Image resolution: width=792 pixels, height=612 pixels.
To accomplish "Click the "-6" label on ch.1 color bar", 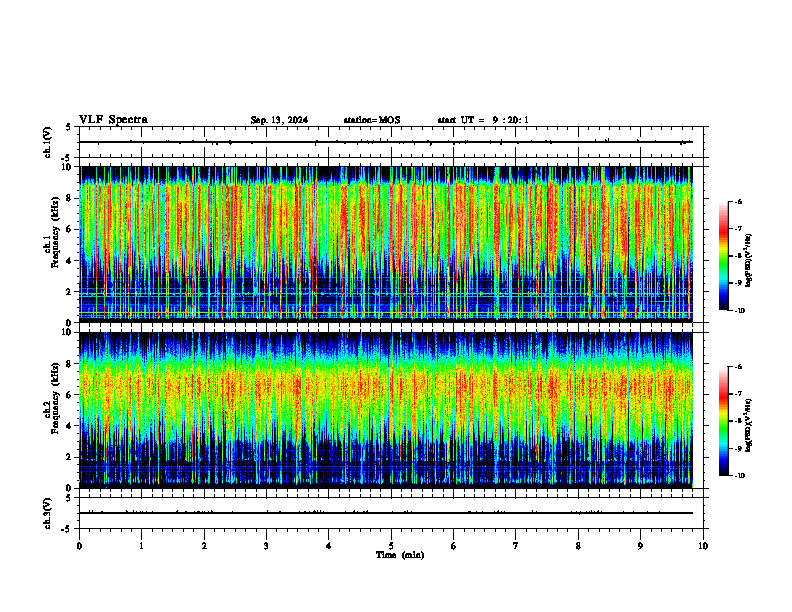I will click(x=738, y=202).
